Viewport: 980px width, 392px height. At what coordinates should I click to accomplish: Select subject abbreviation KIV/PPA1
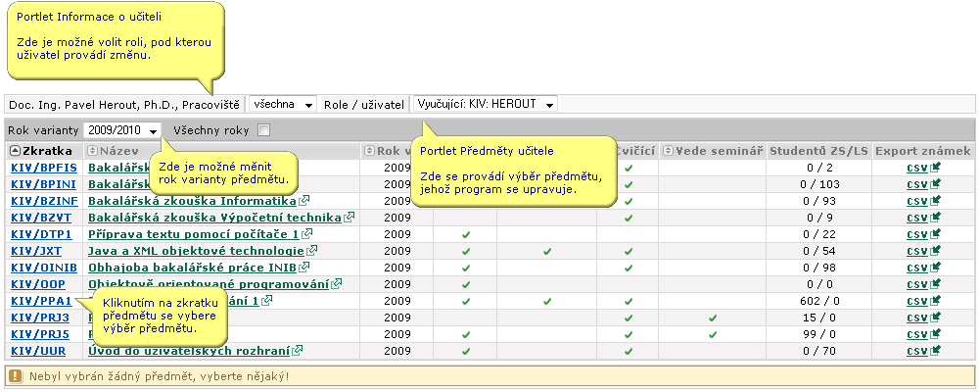(41, 301)
